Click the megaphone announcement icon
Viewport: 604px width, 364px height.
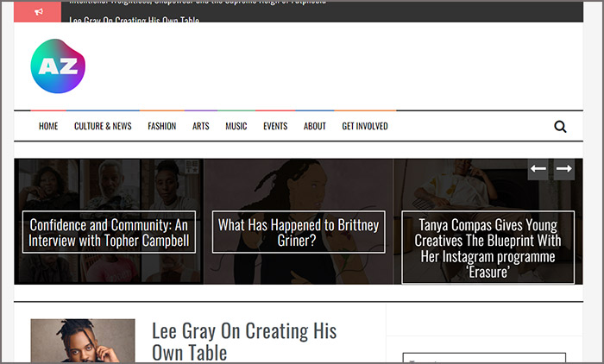pos(39,12)
